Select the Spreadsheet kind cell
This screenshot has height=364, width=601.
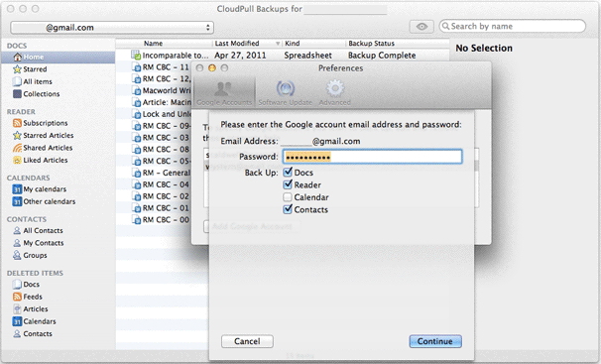(307, 56)
